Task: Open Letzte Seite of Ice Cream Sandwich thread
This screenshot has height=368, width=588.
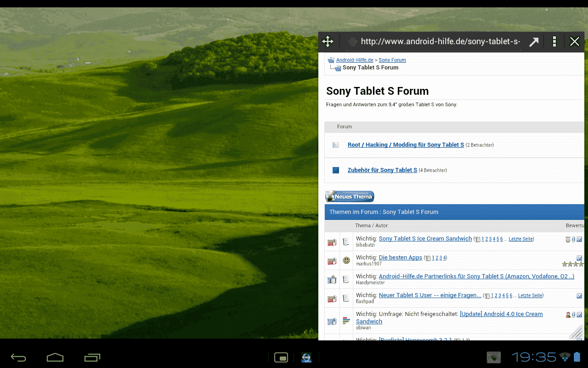Action: coord(521,239)
